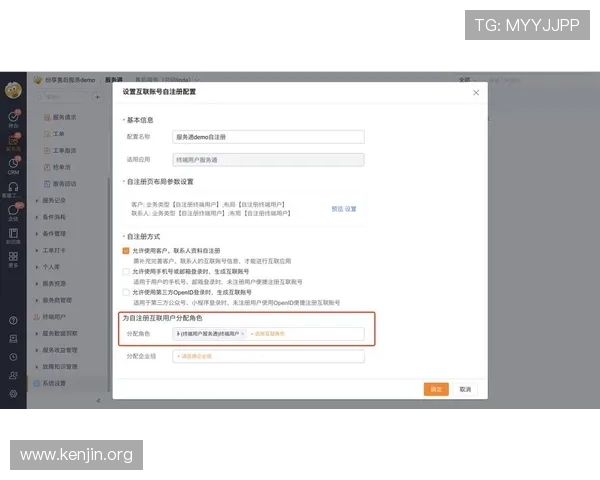
Task: Click the question-mark help icon
Action: tap(13, 320)
